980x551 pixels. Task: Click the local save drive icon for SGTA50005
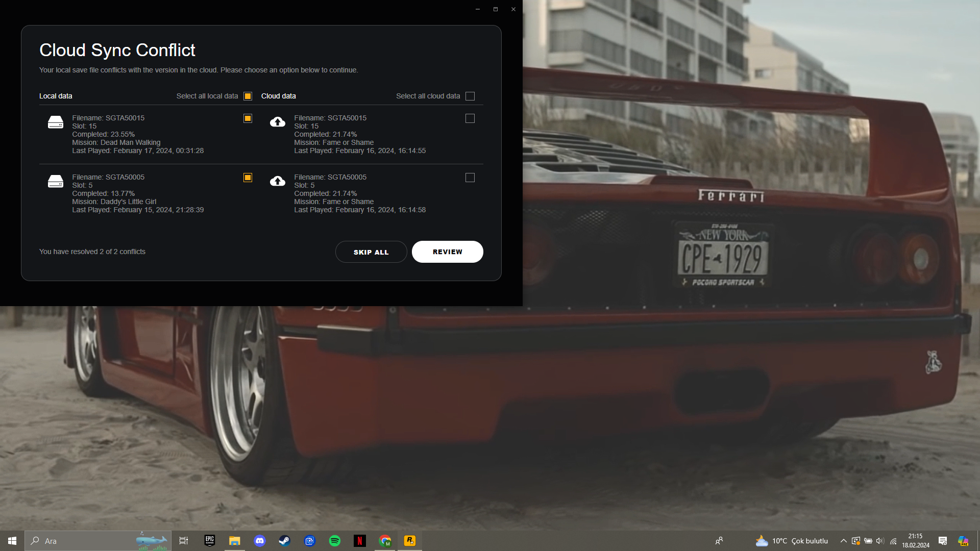click(x=55, y=182)
